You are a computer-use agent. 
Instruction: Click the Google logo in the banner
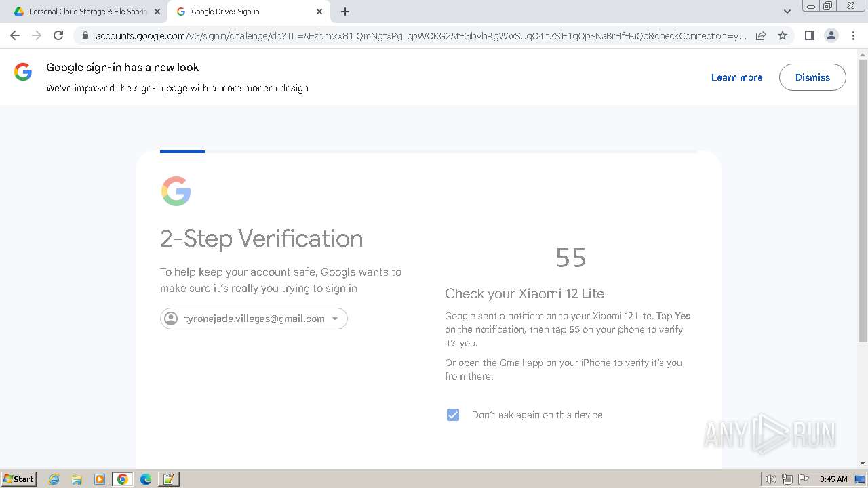click(x=23, y=72)
